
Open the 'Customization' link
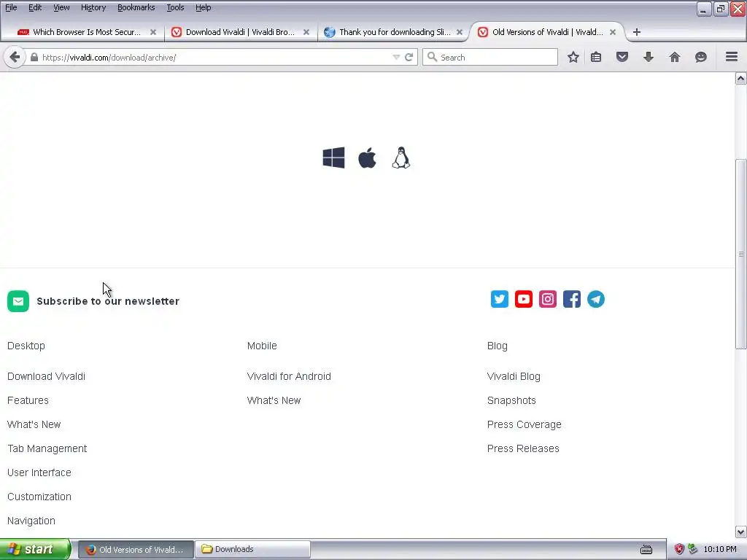(x=39, y=497)
